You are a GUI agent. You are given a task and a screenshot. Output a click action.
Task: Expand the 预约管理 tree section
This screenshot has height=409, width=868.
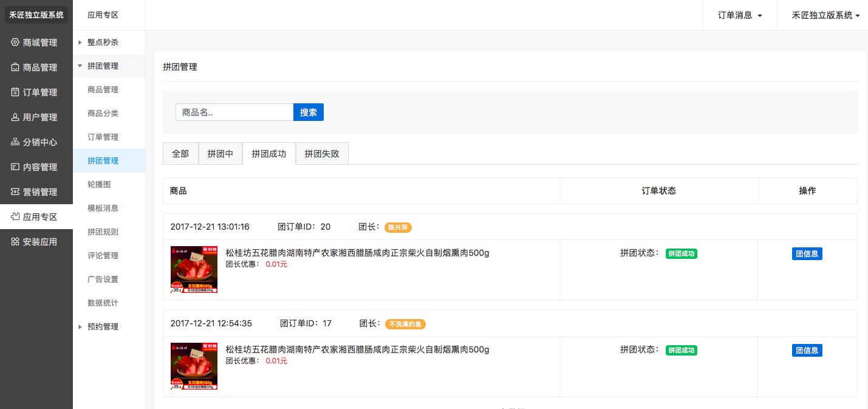[80, 327]
